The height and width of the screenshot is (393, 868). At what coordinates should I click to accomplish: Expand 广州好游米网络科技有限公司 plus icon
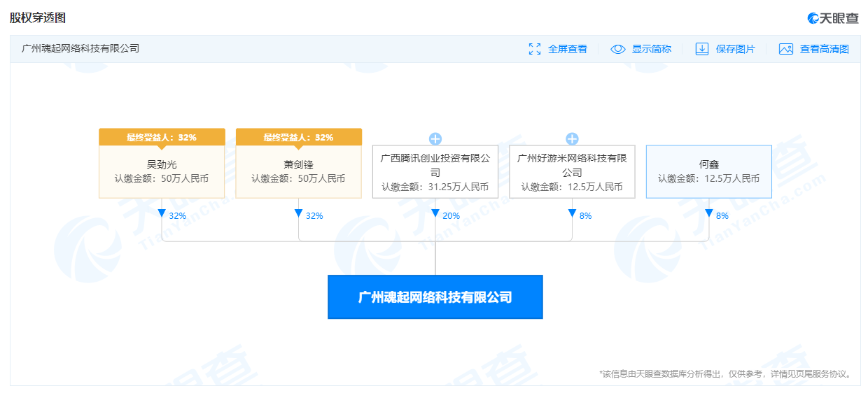click(572, 138)
